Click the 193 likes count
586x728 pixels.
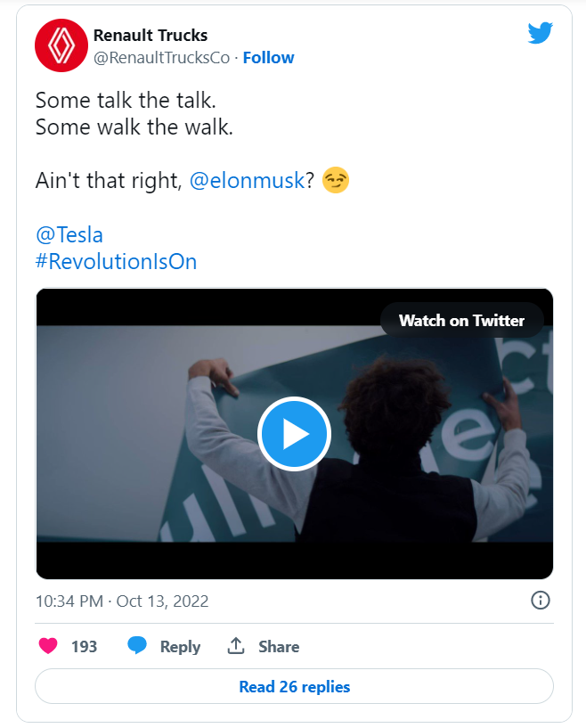pyautogui.click(x=84, y=647)
